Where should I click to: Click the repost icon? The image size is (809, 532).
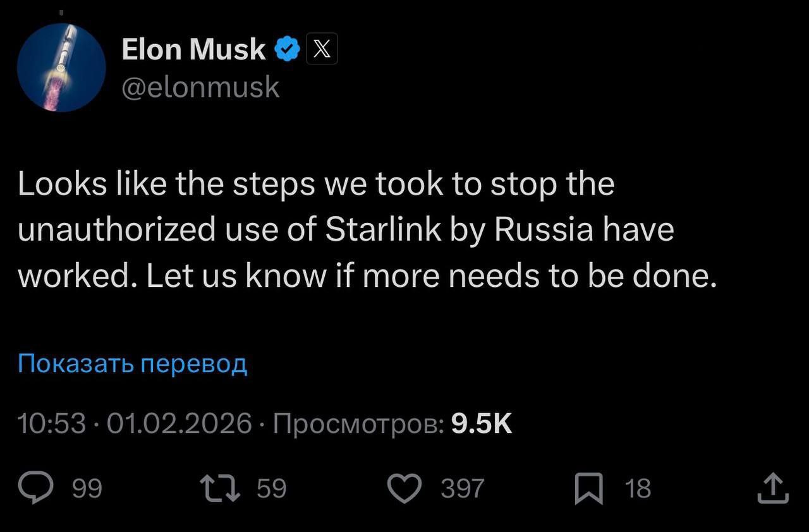tap(218, 488)
